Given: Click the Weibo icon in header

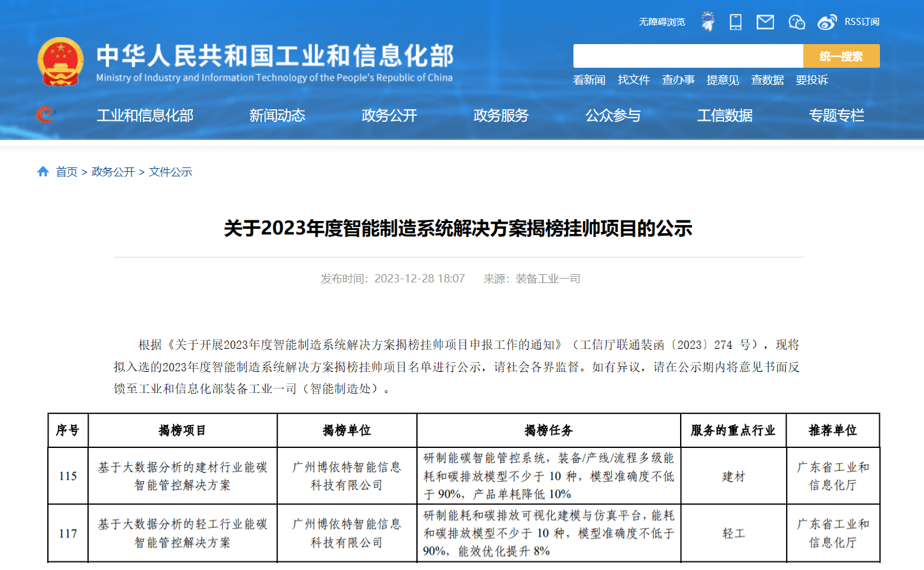Looking at the screenshot, I should tap(827, 22).
